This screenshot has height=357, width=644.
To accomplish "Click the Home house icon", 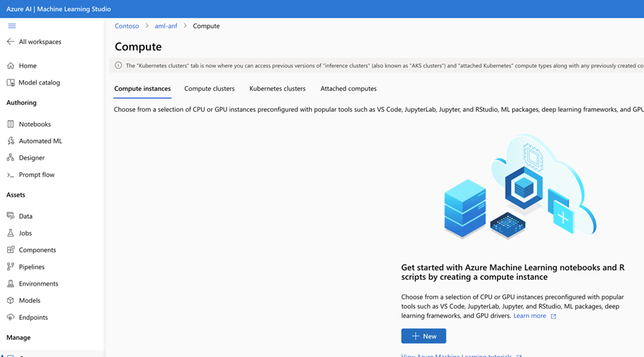I will 11,65.
